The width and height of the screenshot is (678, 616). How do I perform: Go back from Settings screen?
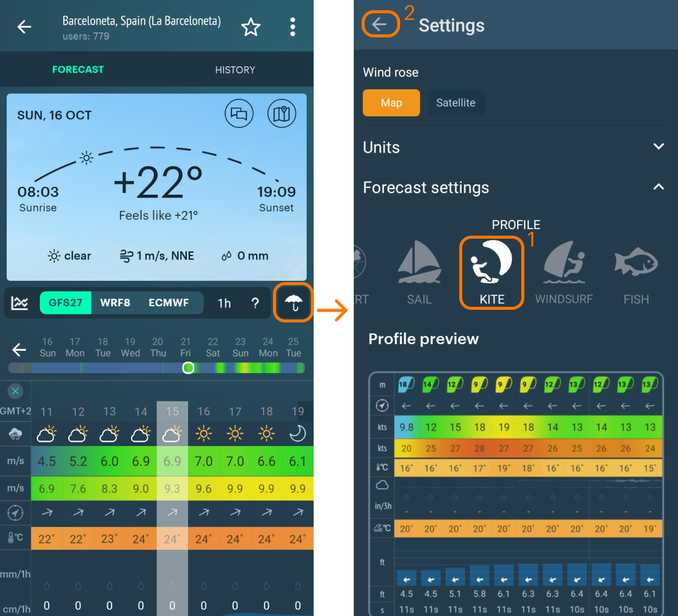click(x=380, y=25)
